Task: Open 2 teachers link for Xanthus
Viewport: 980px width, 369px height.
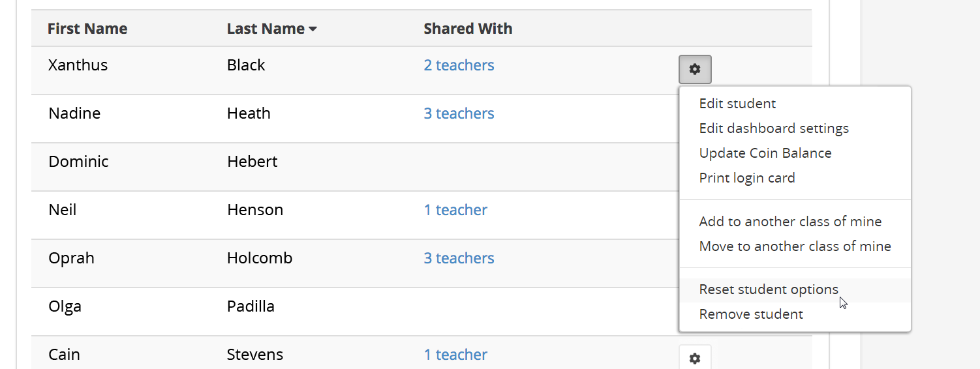Action: pyautogui.click(x=459, y=65)
